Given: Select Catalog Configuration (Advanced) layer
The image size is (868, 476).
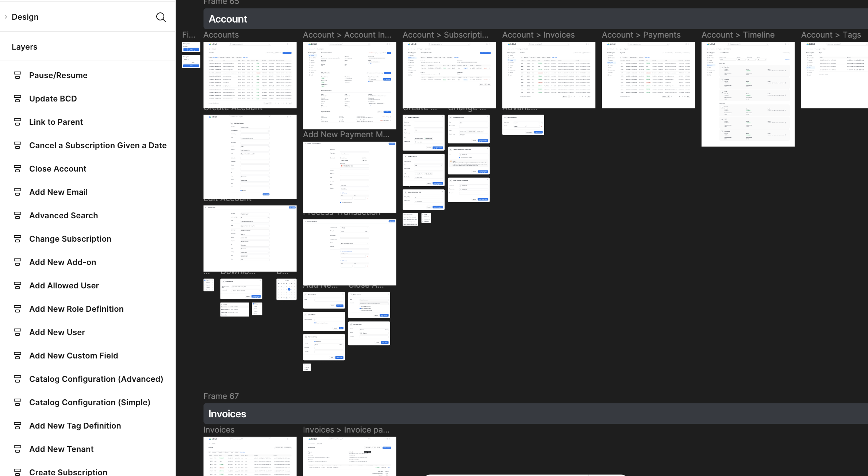Looking at the screenshot, I should 96,379.
